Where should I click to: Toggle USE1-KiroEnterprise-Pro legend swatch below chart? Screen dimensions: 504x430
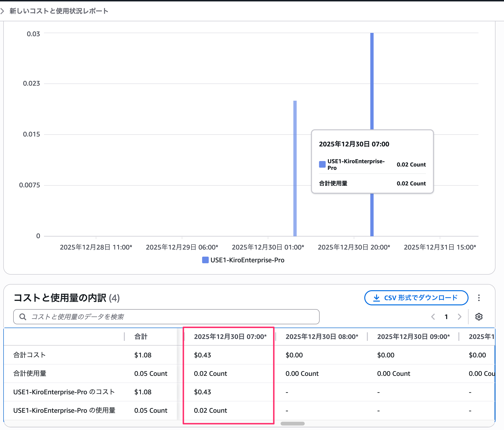coord(205,260)
